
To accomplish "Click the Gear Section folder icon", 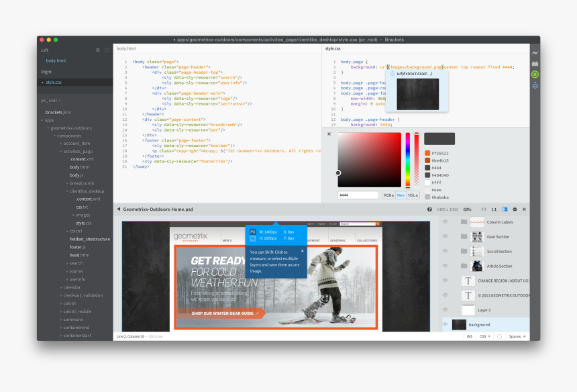I will pyautogui.click(x=464, y=237).
